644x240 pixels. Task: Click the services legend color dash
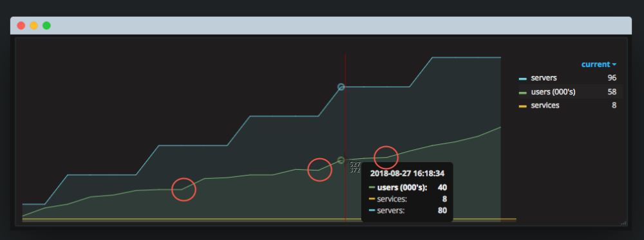(523, 106)
